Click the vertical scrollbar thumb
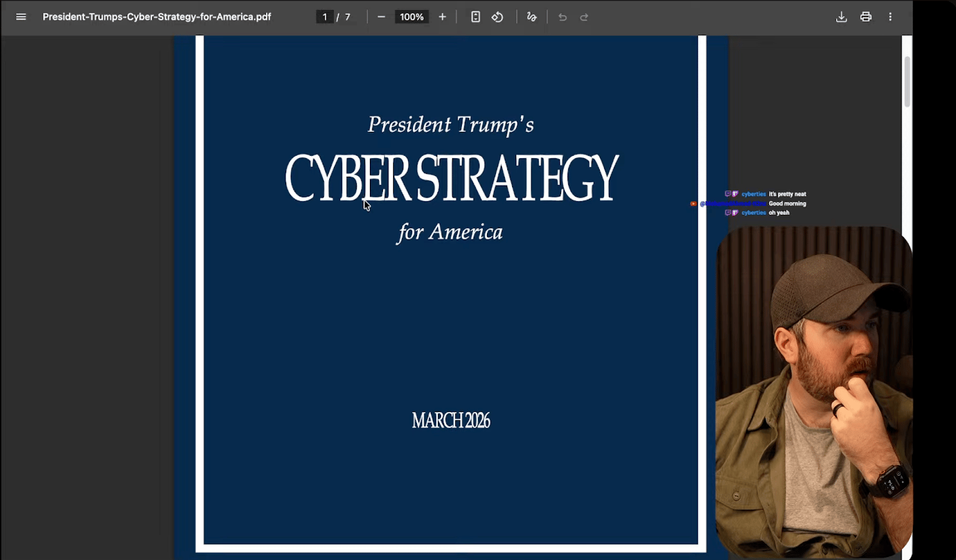Viewport: 956px width, 560px height. point(907,82)
